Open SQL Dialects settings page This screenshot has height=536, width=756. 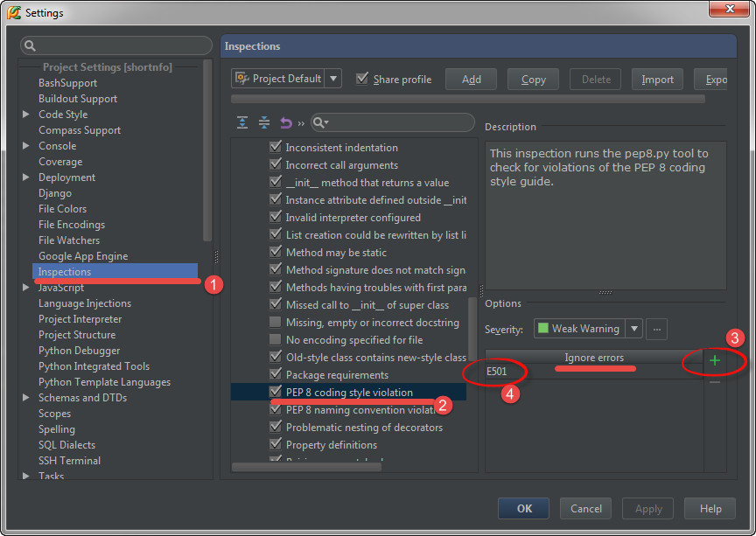point(66,445)
